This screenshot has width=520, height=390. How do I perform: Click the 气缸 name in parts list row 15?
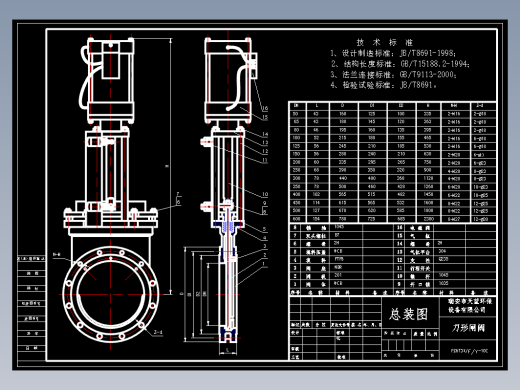click(420, 236)
